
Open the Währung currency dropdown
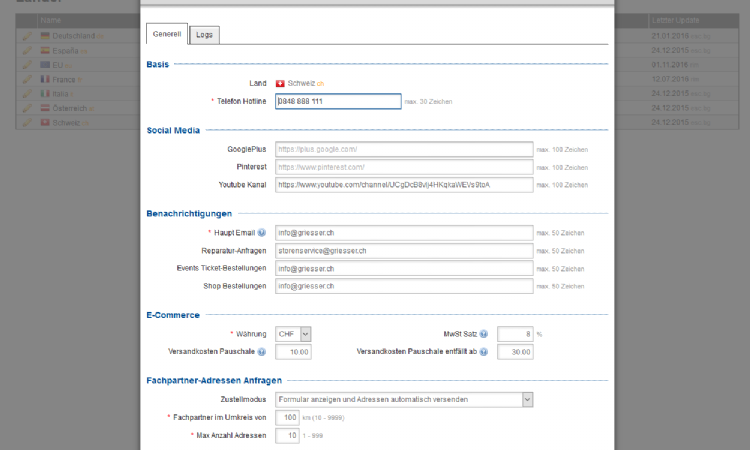tap(293, 334)
